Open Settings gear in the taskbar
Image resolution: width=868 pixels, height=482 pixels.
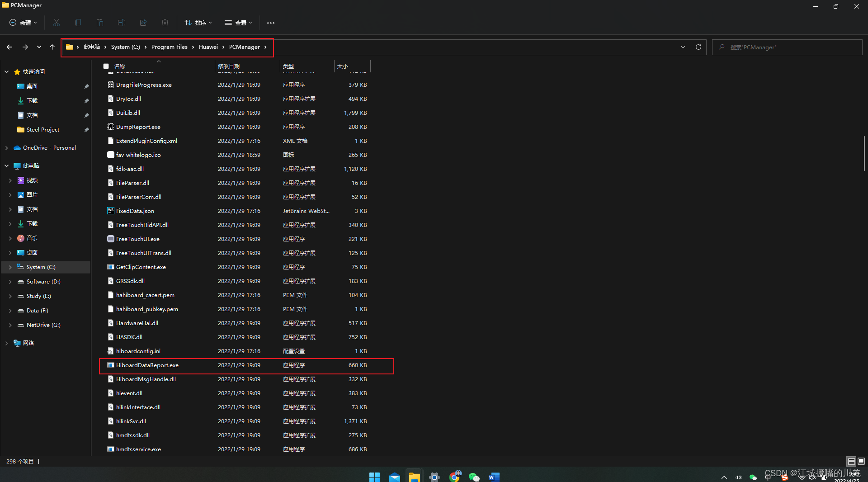[x=434, y=477]
